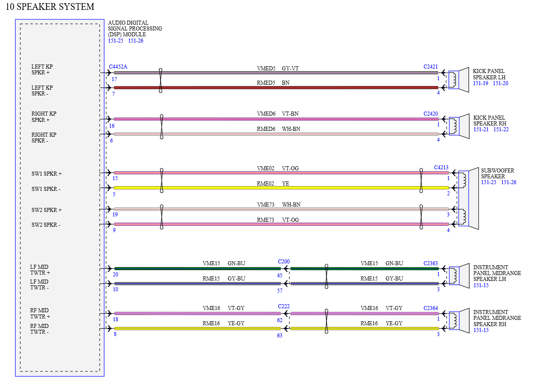535x392 pixels.
Task: Select the RMED6 WH-BN wire label
Action: [x=278, y=129]
